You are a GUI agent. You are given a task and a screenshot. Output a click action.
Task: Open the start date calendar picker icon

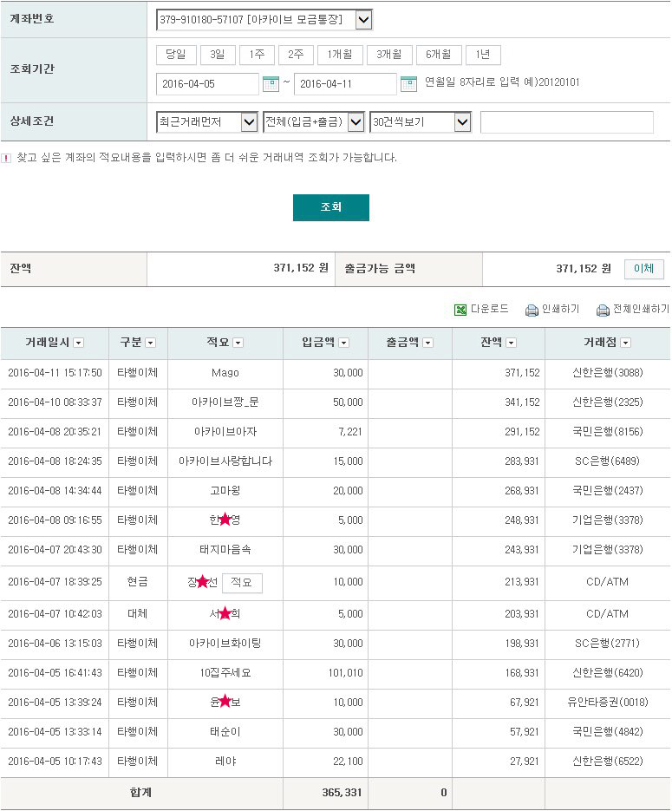pos(271,83)
